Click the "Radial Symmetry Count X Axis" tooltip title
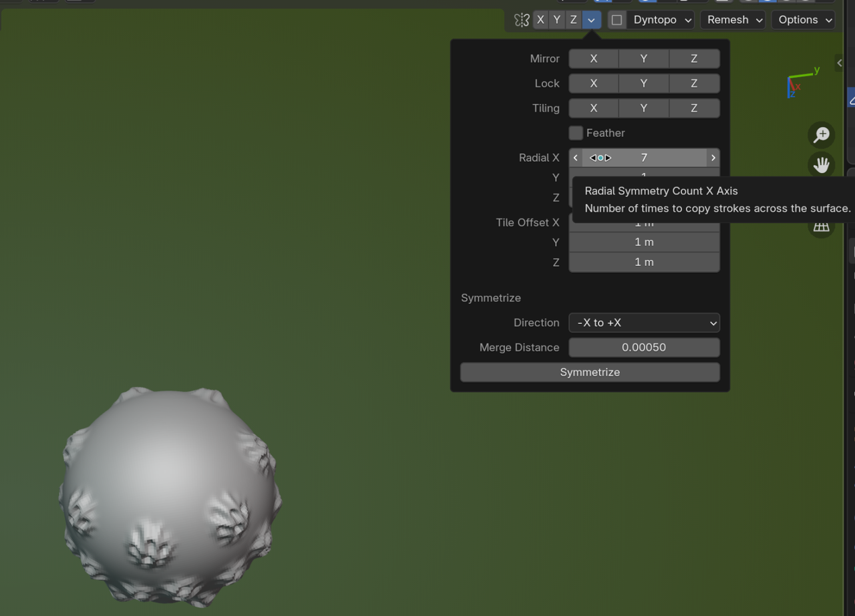This screenshot has height=616, width=855. (661, 191)
